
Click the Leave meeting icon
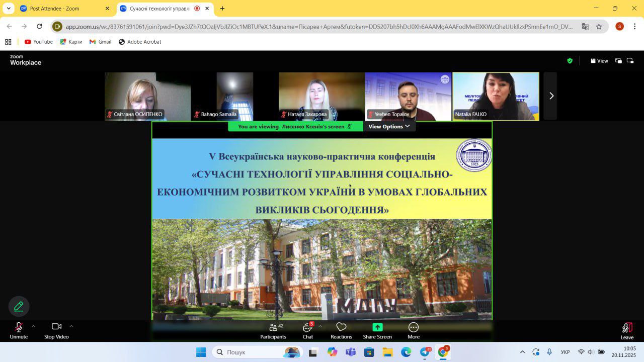tap(627, 328)
